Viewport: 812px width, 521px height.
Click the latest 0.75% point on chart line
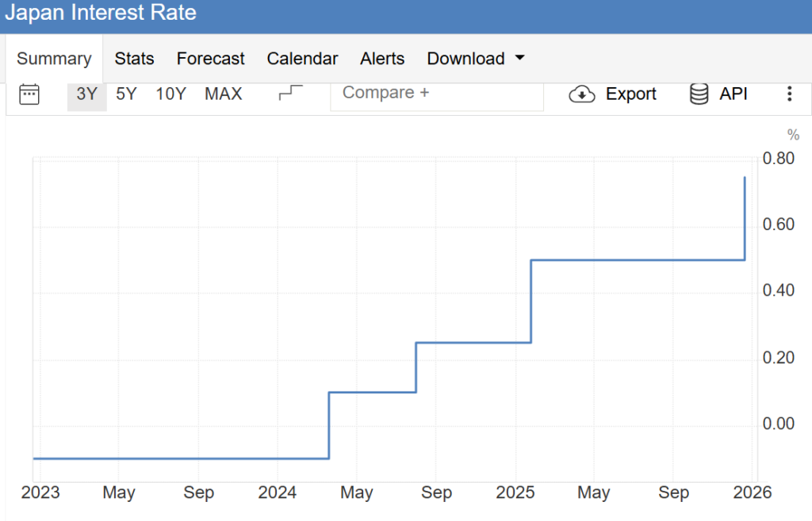pos(745,178)
